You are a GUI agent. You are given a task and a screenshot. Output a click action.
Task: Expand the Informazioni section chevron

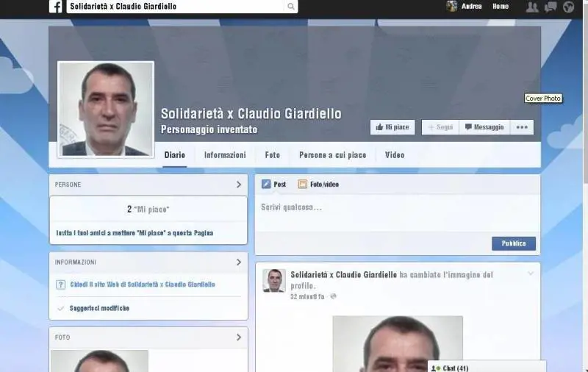(x=239, y=262)
